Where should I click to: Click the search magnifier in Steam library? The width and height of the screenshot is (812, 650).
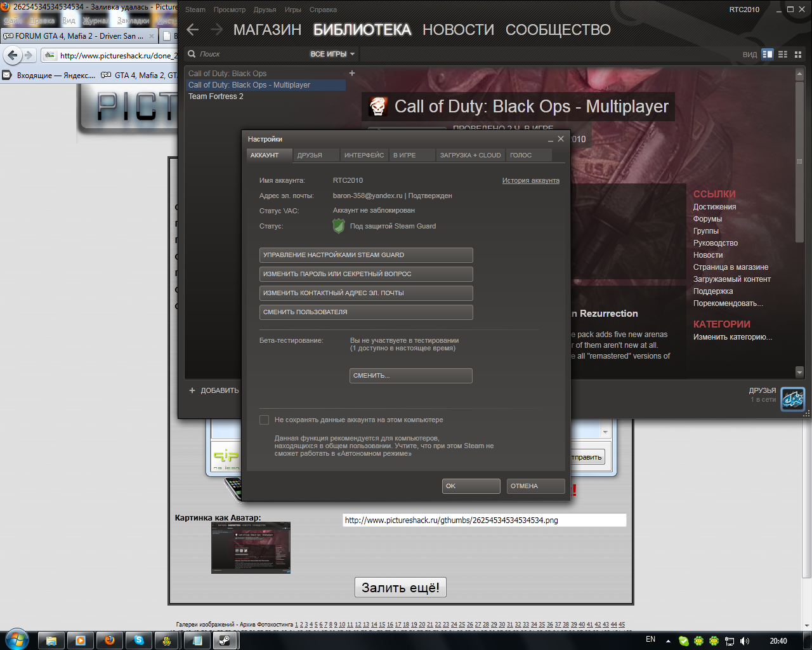tap(192, 54)
